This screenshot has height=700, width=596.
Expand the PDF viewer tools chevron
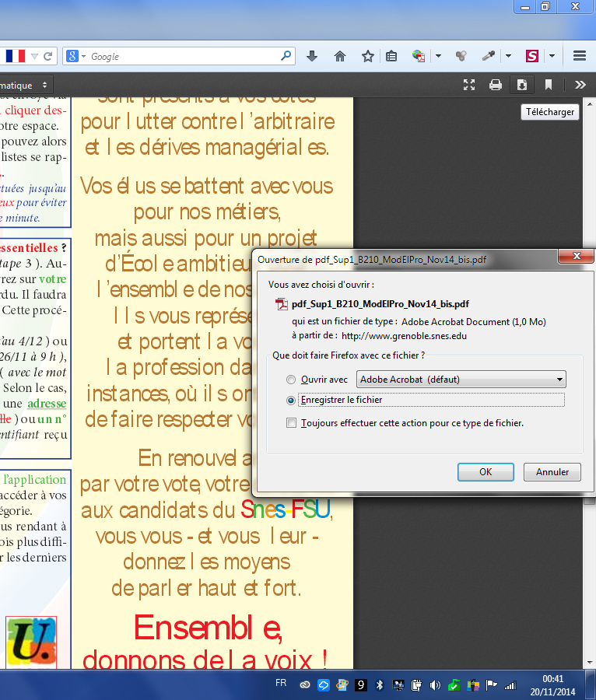tap(580, 85)
